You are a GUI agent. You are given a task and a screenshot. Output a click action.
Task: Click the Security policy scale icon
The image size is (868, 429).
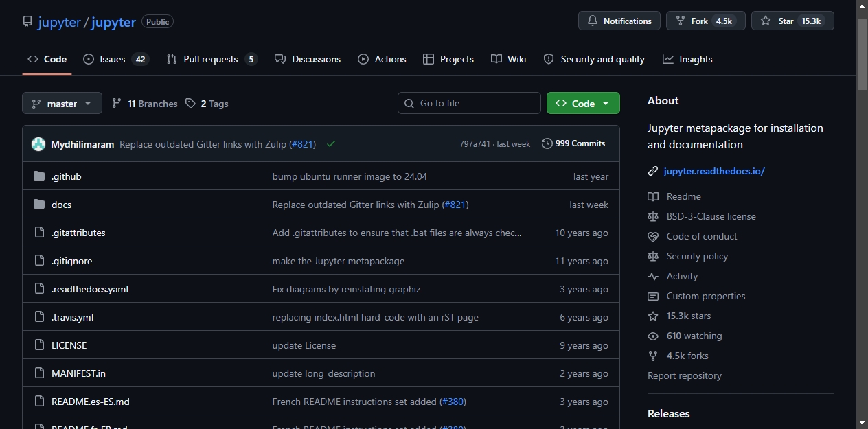coord(653,256)
